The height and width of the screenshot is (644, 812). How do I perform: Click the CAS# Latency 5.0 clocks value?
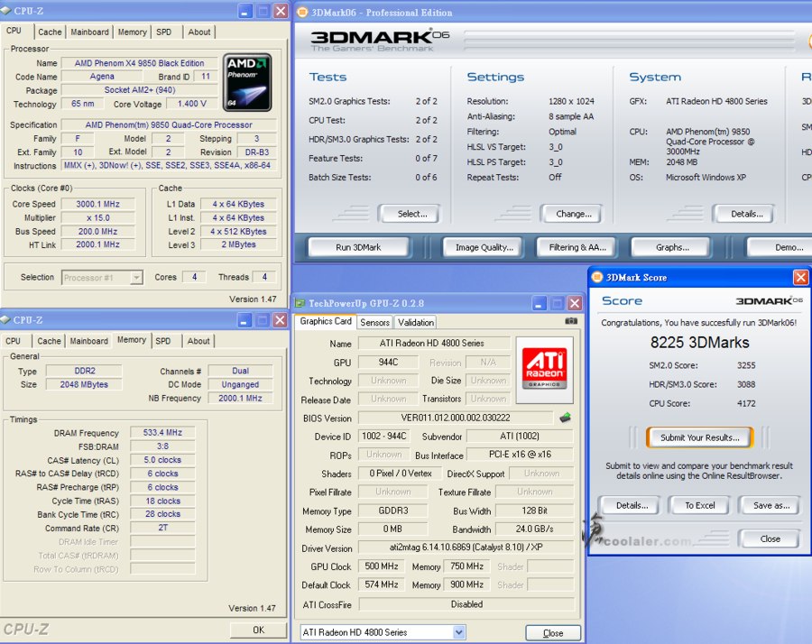pos(162,460)
